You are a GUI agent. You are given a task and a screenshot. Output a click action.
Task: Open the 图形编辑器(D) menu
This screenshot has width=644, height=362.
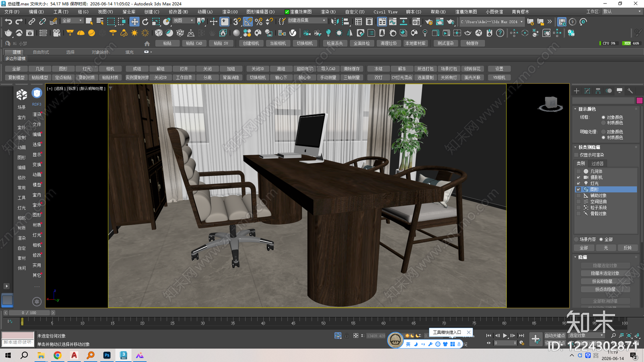coord(260,12)
